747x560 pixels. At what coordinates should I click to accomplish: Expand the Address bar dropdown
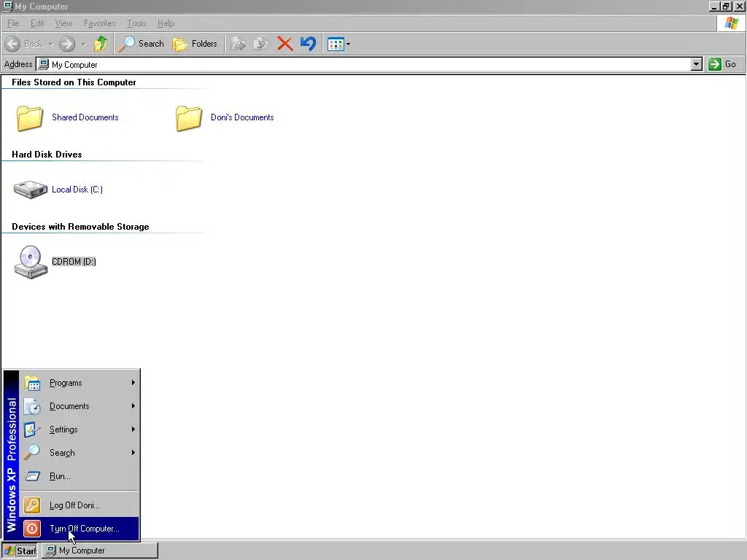coord(697,64)
